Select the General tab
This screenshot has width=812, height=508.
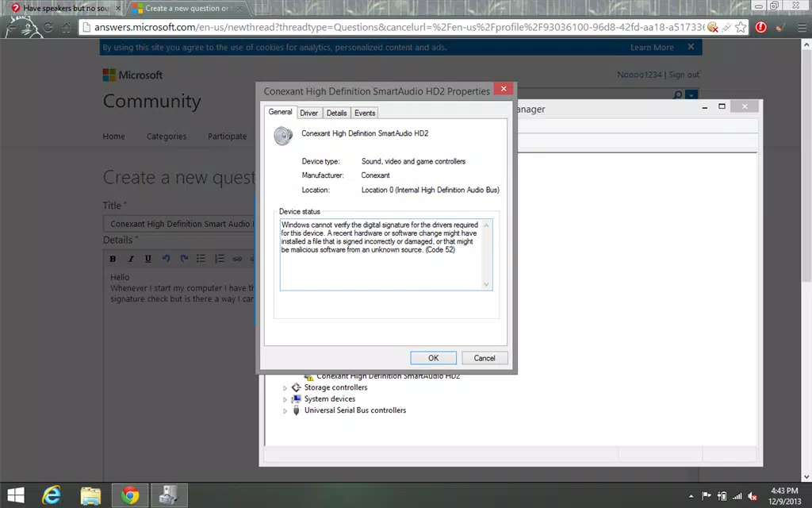click(280, 112)
